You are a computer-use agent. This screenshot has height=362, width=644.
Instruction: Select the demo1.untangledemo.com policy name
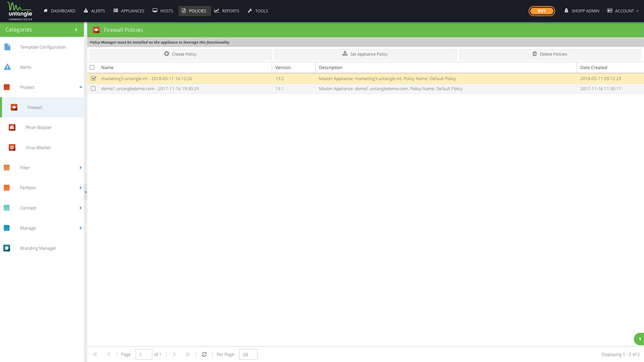click(x=150, y=88)
